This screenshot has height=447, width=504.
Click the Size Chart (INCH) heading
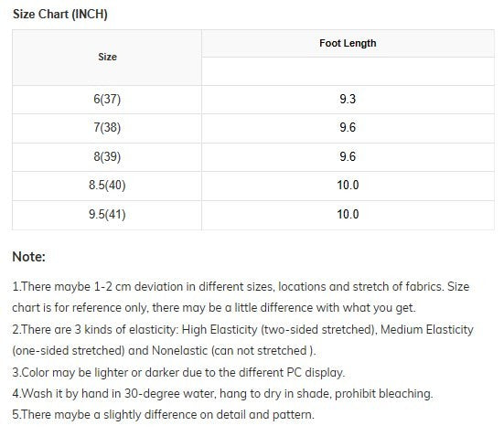60,15
